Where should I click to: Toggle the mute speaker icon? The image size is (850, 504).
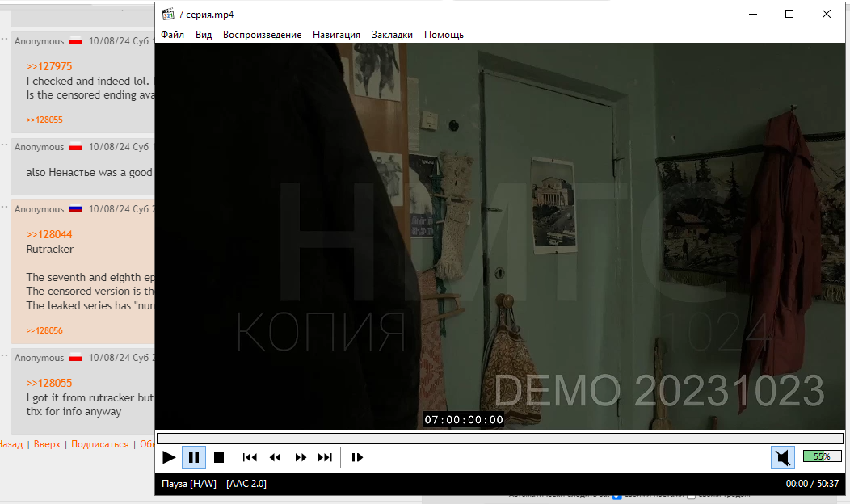[783, 457]
